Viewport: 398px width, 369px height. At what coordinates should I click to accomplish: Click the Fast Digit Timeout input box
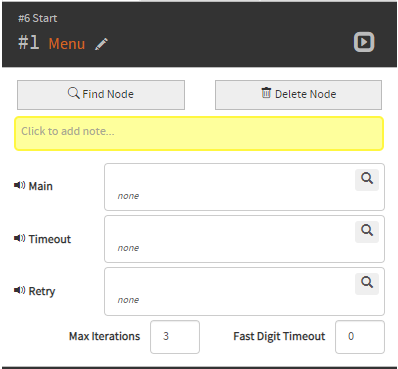[360, 337]
